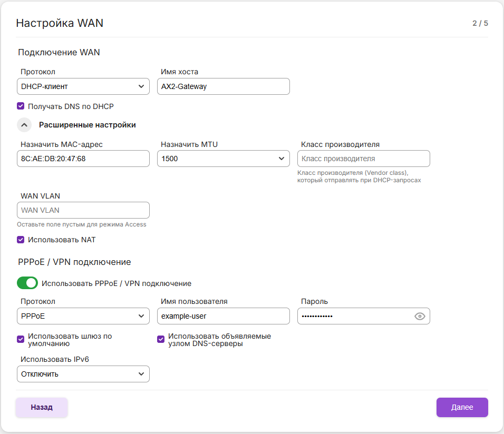
Task: Click the Расширенные настройки heading text
Action: pyautogui.click(x=88, y=125)
